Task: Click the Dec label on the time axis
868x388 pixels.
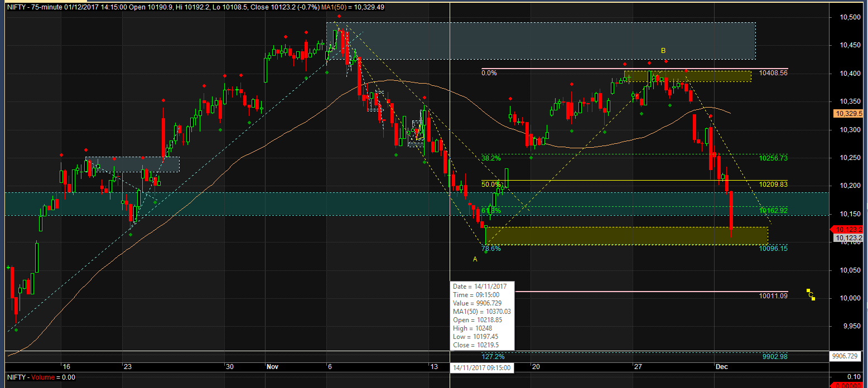Action: (722, 367)
